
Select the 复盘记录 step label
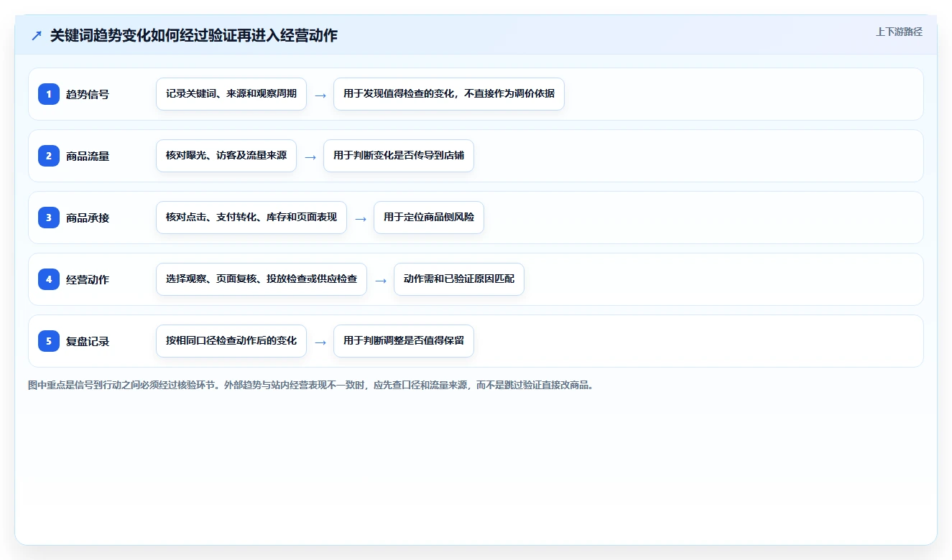88,341
